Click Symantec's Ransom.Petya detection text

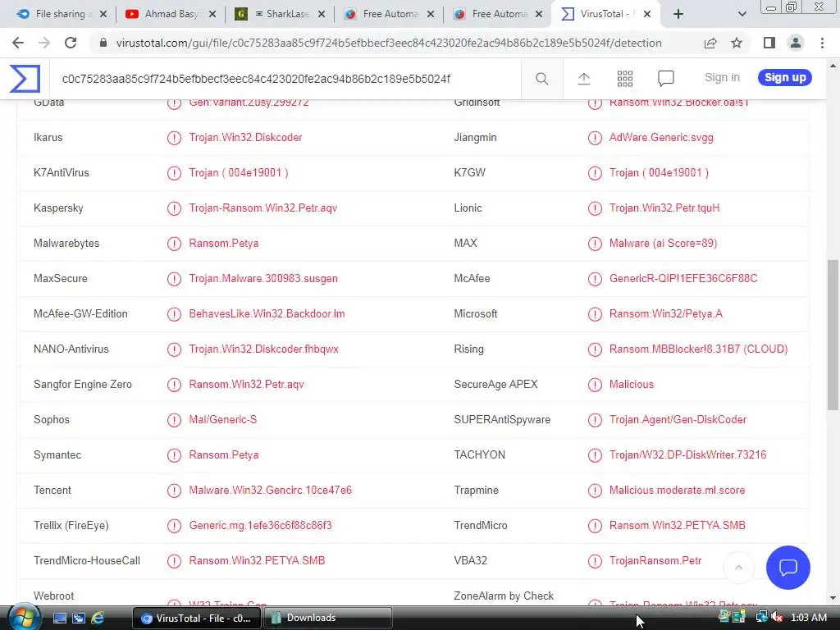coord(223,454)
